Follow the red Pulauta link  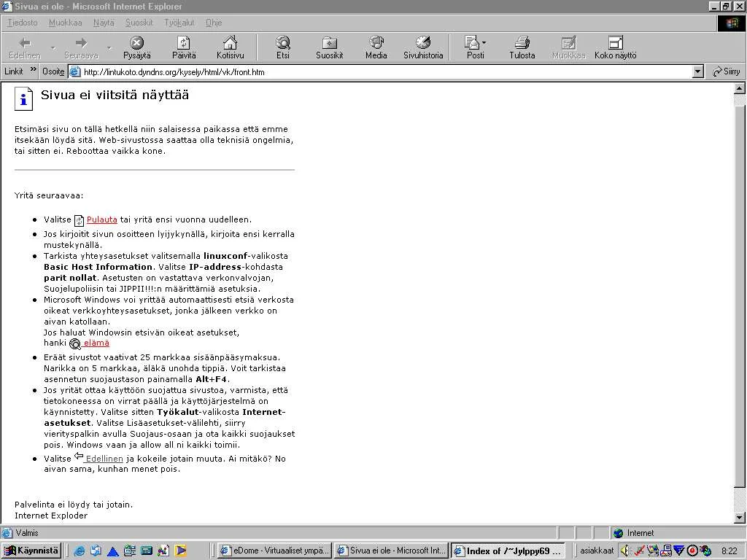101,219
